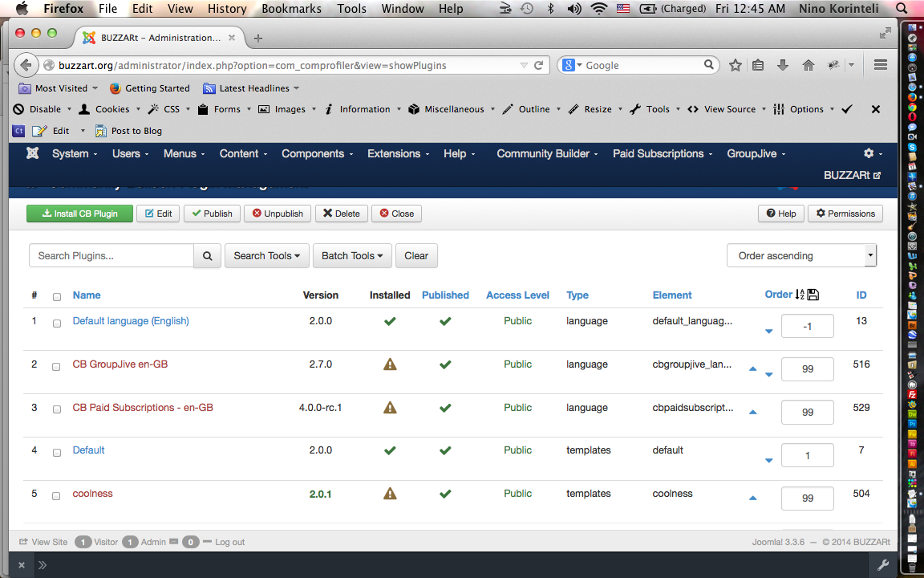Viewport: 924px width, 578px height.
Task: Click the Joomla logo icon in admin menu
Action: pos(32,153)
